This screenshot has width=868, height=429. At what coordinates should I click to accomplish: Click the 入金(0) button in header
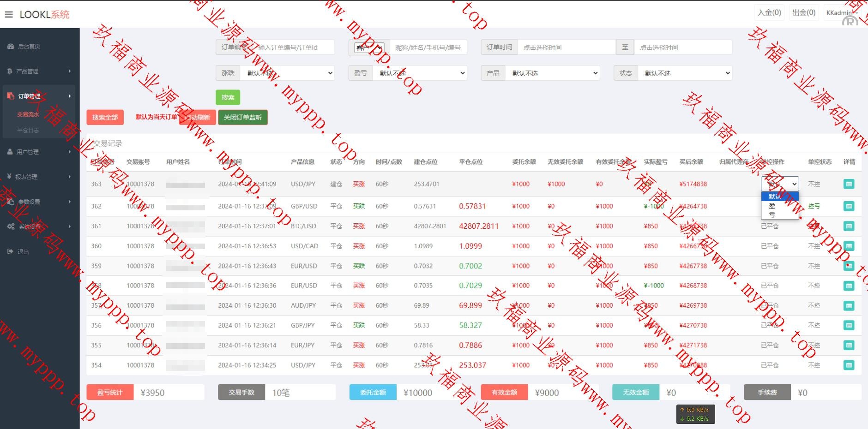click(x=769, y=12)
